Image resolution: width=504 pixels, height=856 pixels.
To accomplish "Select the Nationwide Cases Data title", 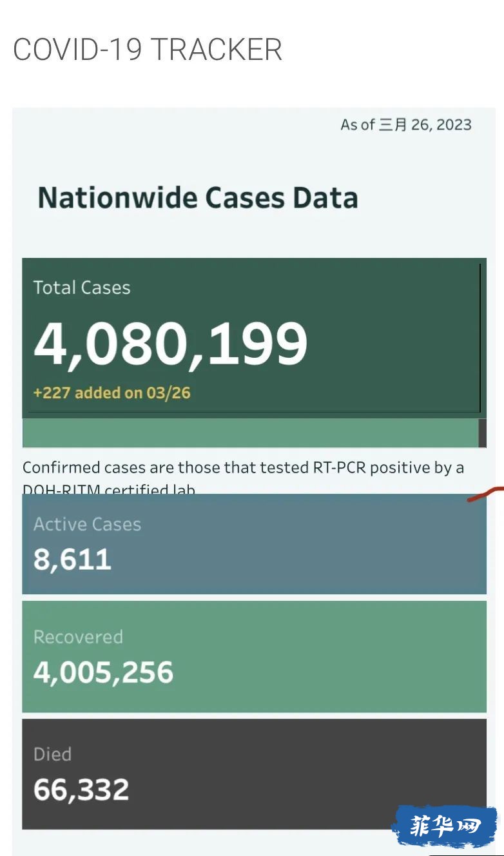I will (198, 197).
